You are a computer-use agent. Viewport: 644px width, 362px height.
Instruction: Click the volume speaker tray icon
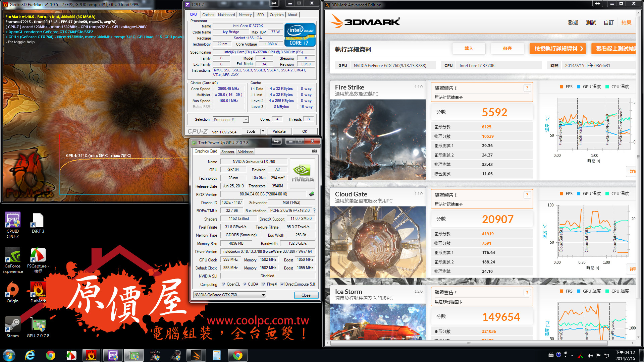(x=590, y=355)
